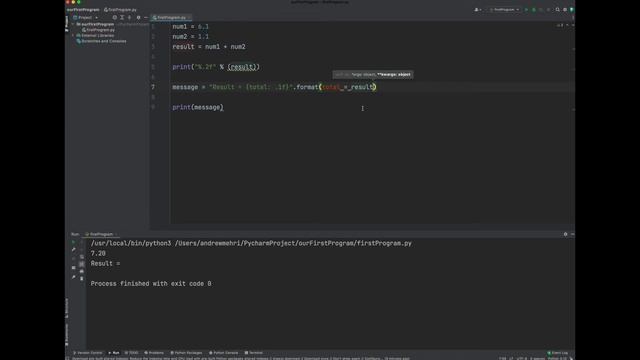Click the Run button in top toolbar
The image size is (640, 360).
click(x=526, y=9)
